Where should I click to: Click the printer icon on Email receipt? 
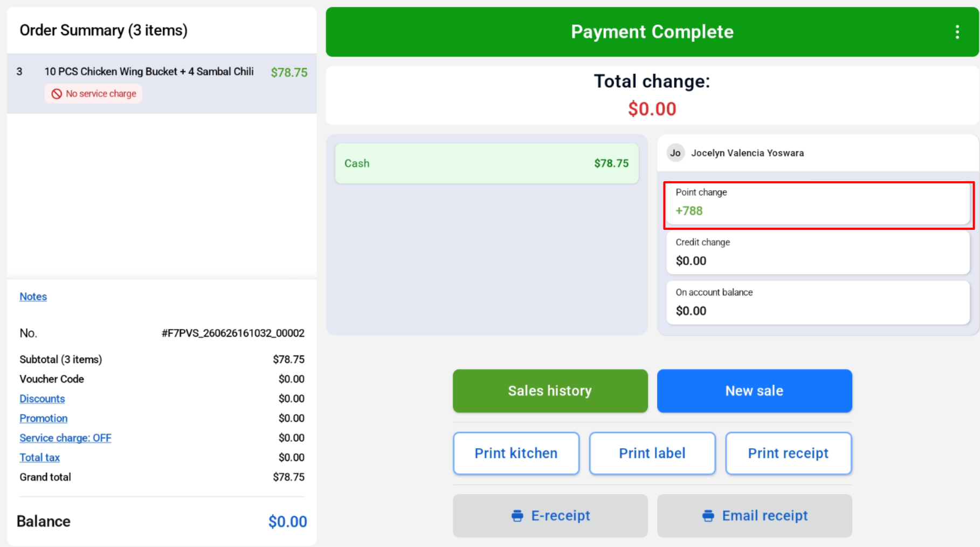pyautogui.click(x=708, y=516)
